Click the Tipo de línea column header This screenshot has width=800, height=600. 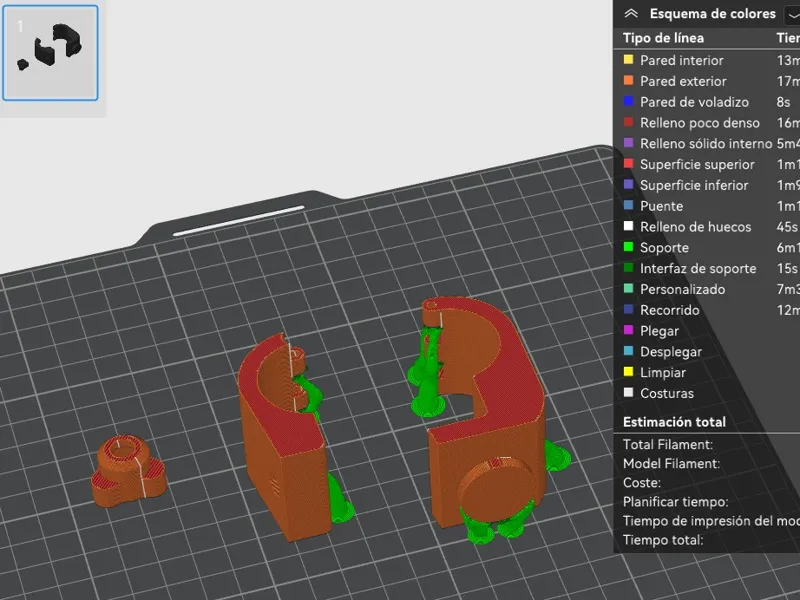tap(663, 38)
